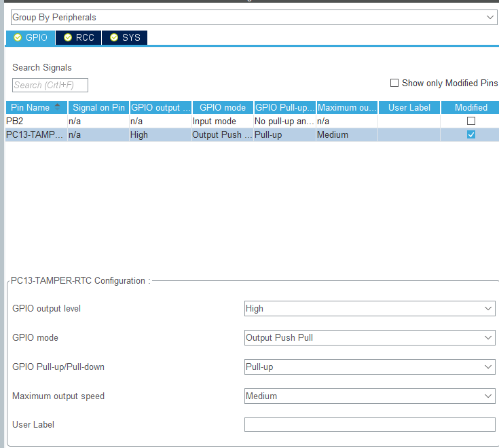
Task: Click Output Push cell of PC13 row
Action: click(223, 134)
